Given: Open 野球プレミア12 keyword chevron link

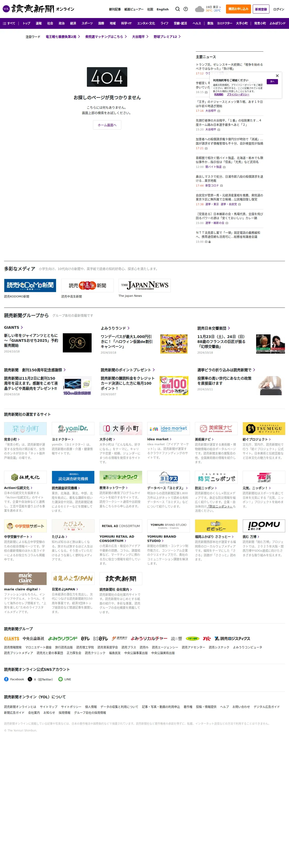Looking at the screenshot, I should [x=167, y=37].
